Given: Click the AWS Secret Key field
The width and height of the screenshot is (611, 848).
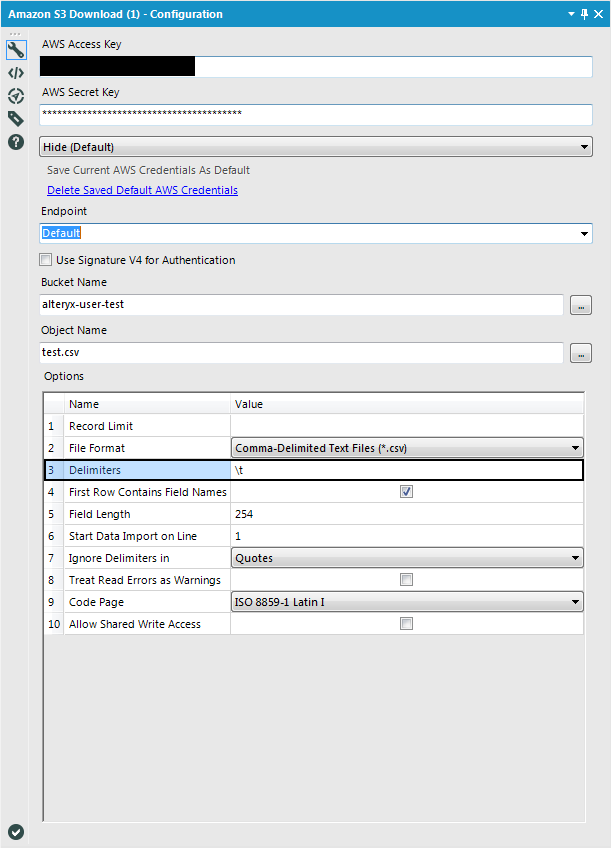Looking at the screenshot, I should point(316,114).
